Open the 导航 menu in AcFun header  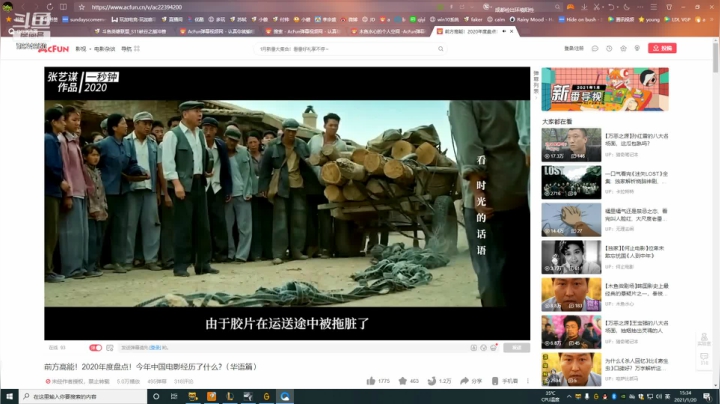(x=130, y=49)
